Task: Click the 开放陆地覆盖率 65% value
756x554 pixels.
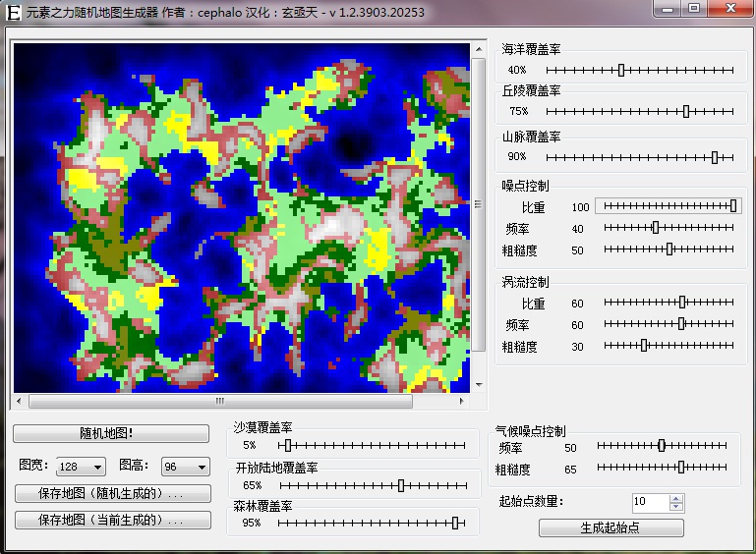Action: [253, 485]
